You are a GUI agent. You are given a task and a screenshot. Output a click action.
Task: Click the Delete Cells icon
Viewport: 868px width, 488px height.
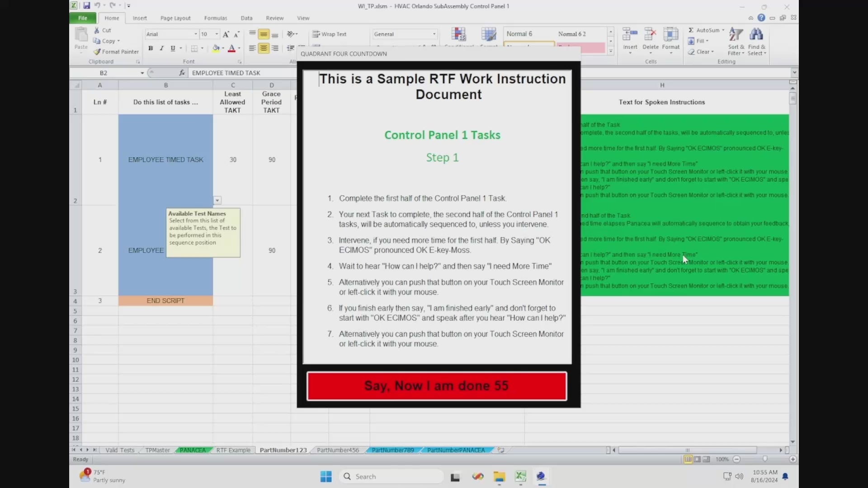(x=650, y=34)
